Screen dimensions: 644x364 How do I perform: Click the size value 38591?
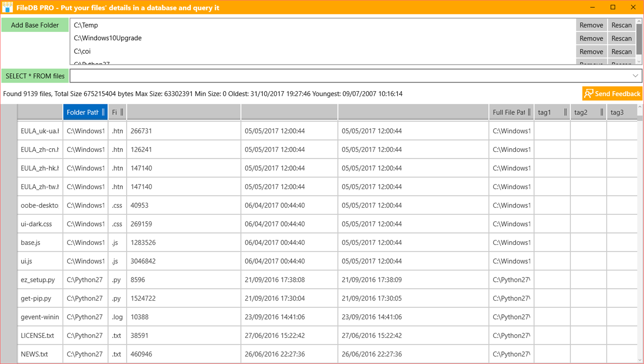pyautogui.click(x=139, y=336)
